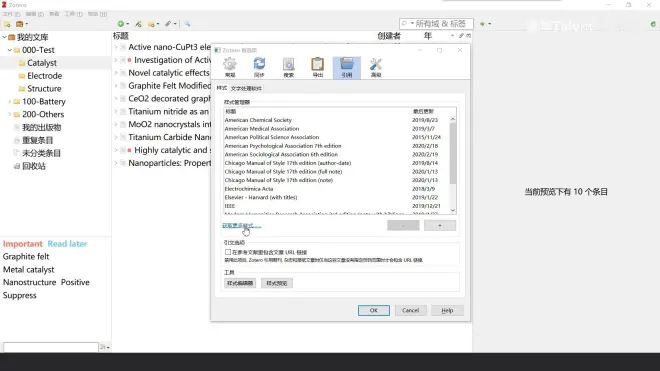Click the add style plus button
This screenshot has height=371, width=660.
click(x=440, y=225)
